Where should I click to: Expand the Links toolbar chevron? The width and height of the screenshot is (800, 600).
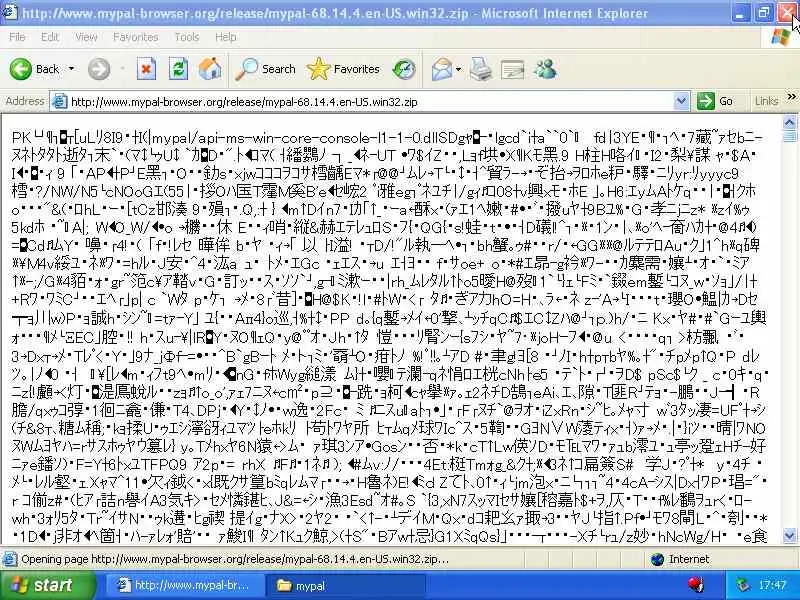click(x=791, y=96)
